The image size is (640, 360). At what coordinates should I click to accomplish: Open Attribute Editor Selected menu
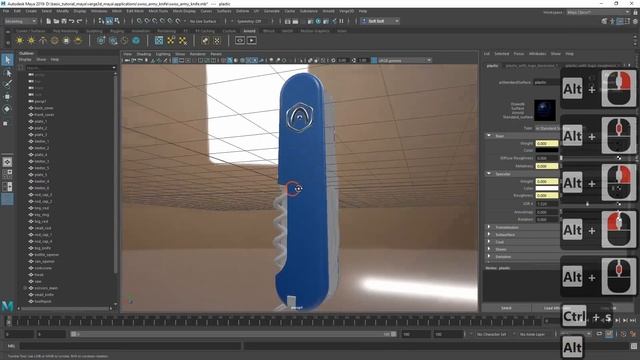click(x=502, y=53)
